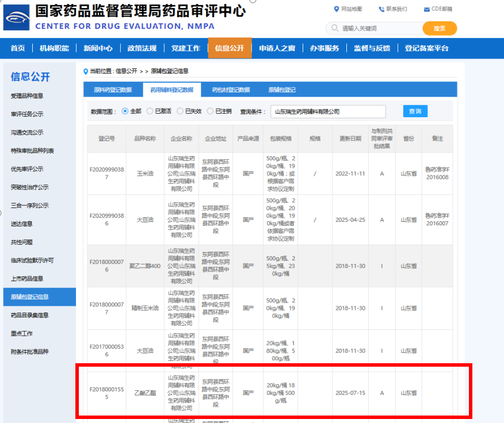Switch to the 药包材登记数据 tab
Screen dimensions: 504x423
coord(231,90)
